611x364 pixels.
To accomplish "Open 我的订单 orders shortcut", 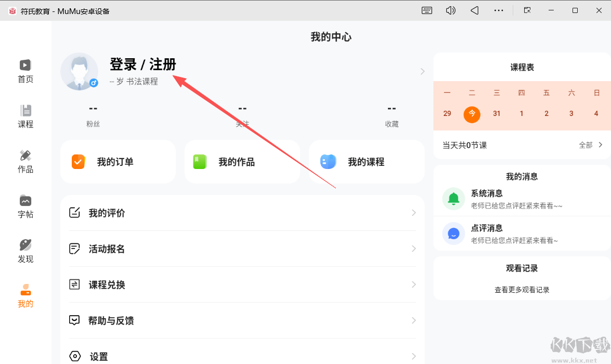I will pos(118,162).
